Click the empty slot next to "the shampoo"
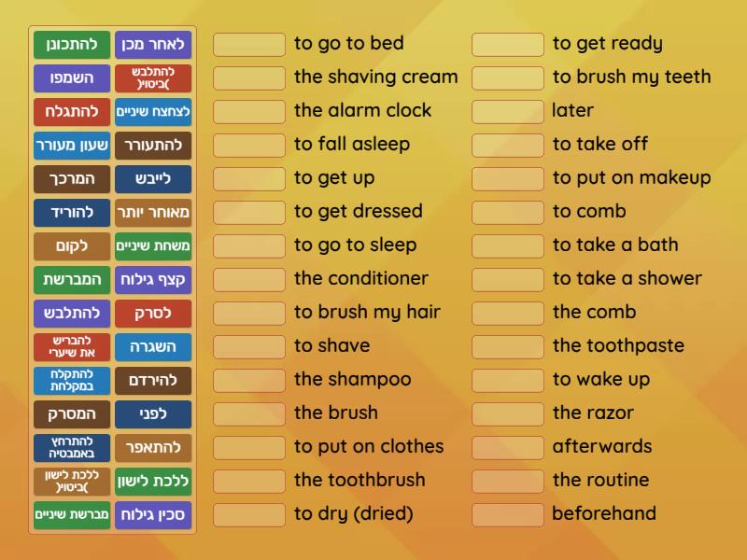 click(x=249, y=380)
